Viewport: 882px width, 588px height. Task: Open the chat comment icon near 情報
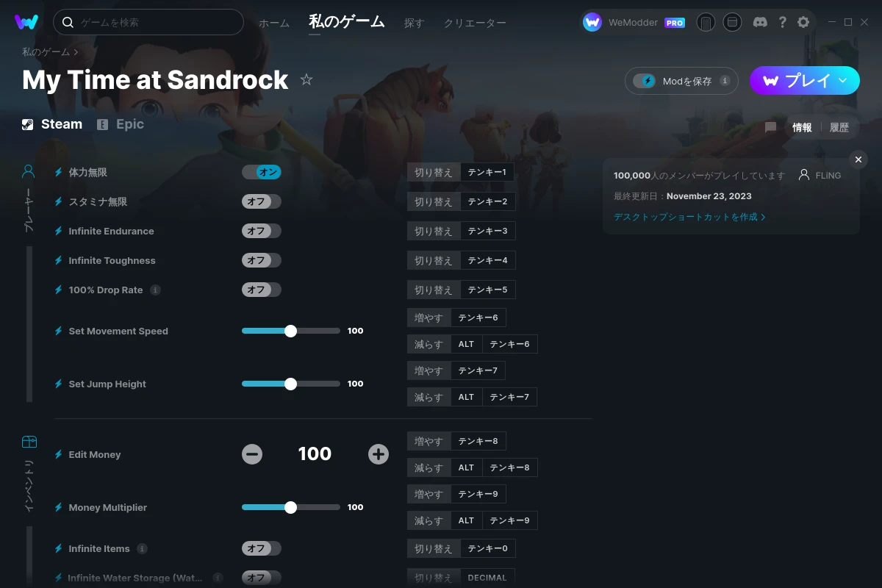[770, 127]
